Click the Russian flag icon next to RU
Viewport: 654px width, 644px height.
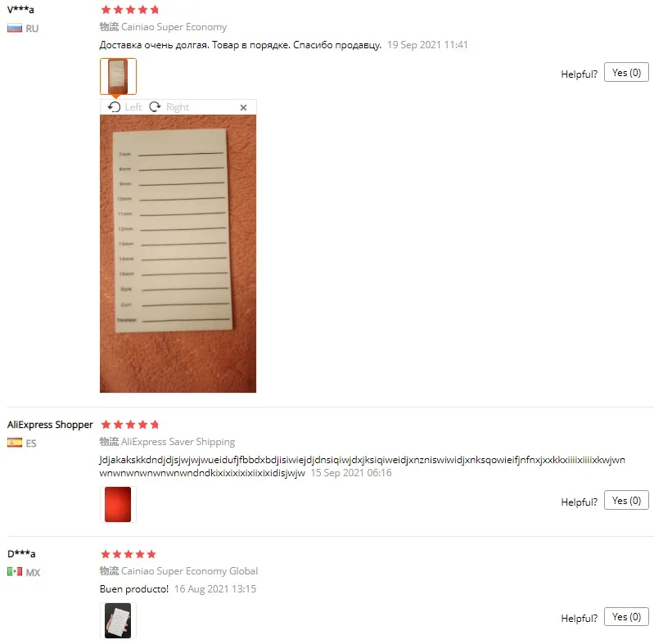pos(15,29)
